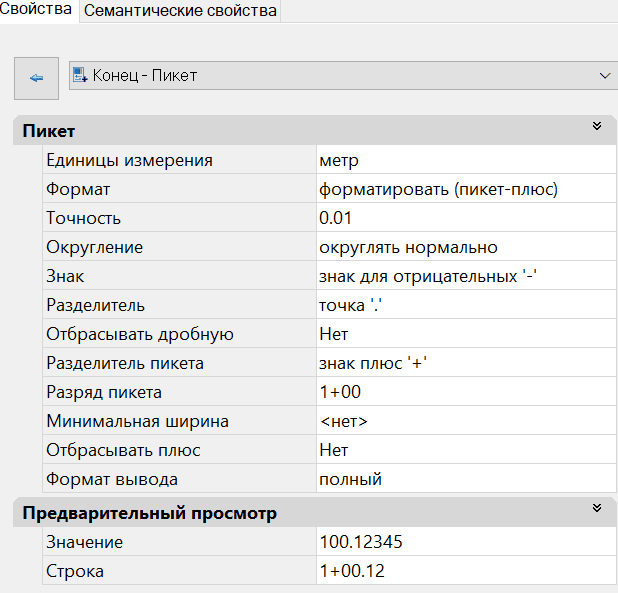Select the Единицы измерения value метр

465,160
